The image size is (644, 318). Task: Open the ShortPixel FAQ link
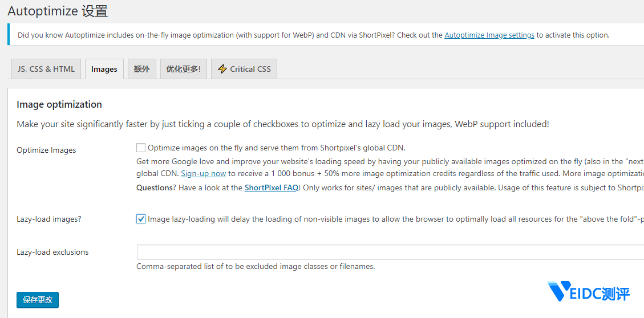pyautogui.click(x=272, y=187)
